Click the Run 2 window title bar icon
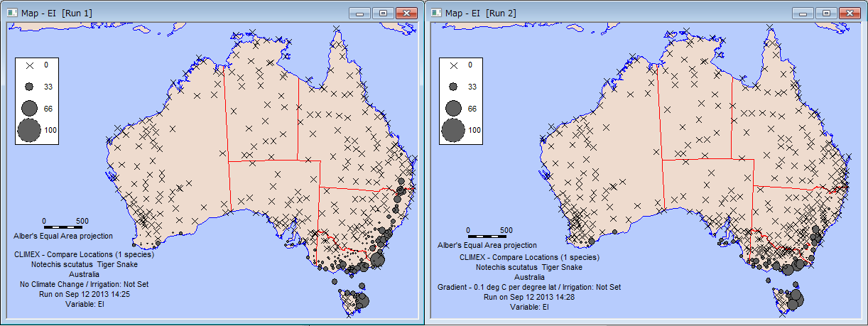868x326 pixels. [x=435, y=13]
